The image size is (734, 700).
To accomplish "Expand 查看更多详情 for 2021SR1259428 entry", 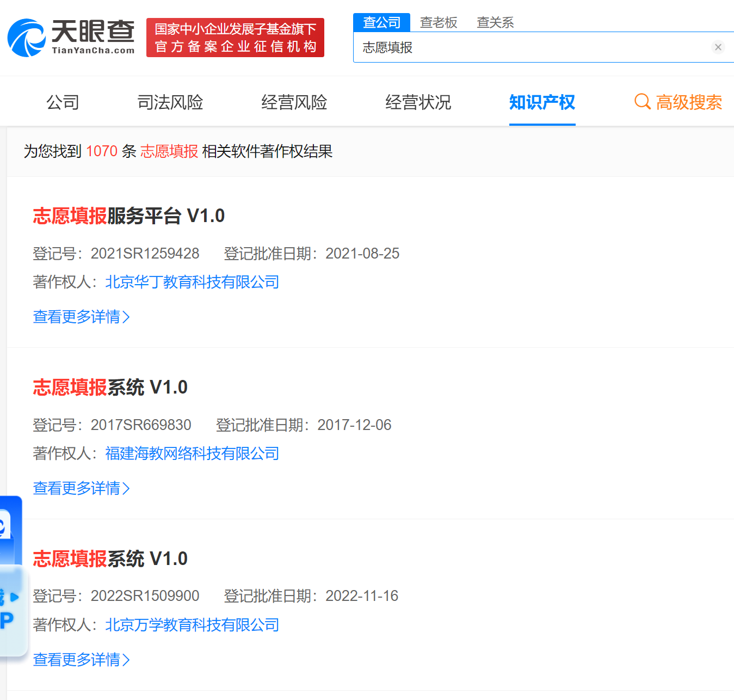I will pyautogui.click(x=81, y=317).
